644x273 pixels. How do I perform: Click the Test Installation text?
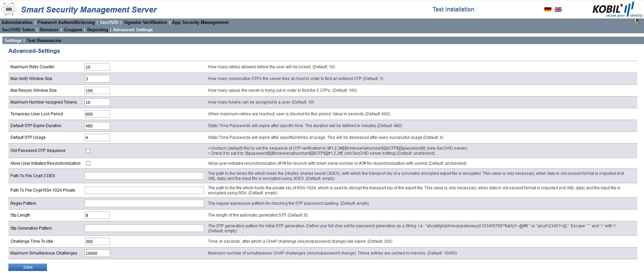tap(453, 9)
